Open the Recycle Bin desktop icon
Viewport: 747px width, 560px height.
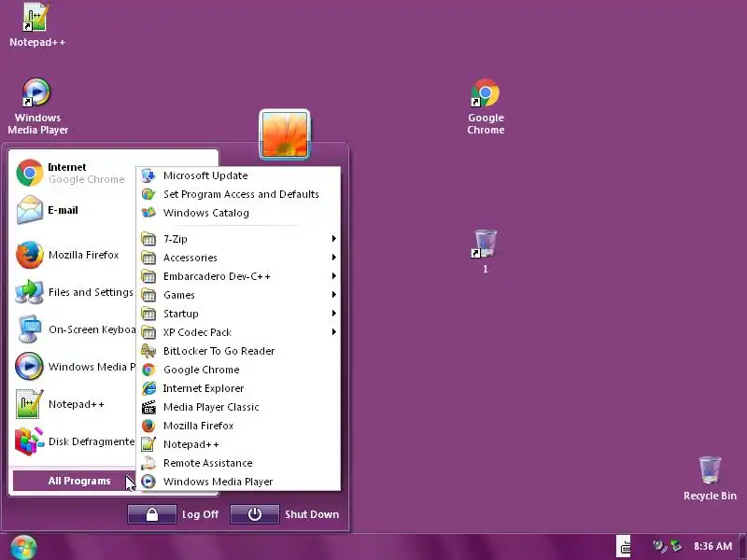710,470
